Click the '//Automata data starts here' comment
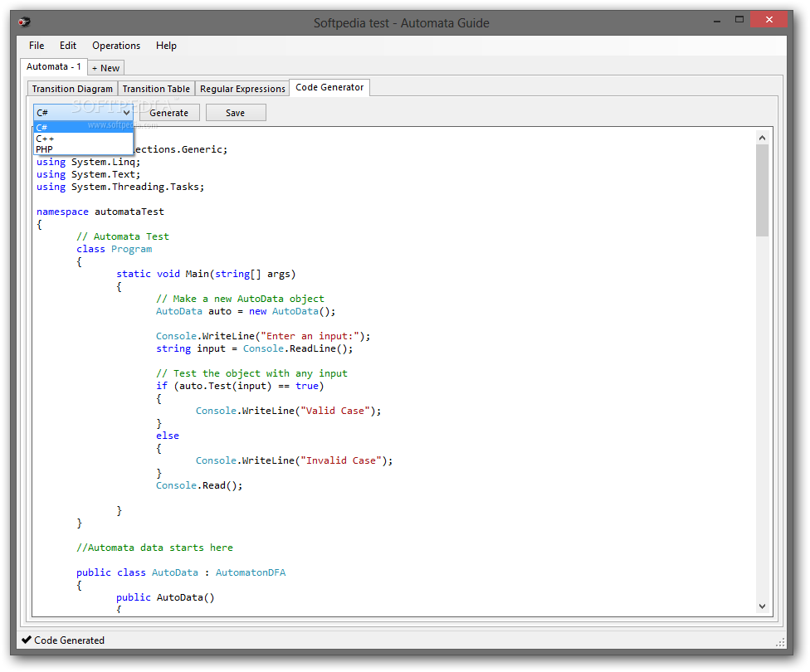The image size is (810, 672). click(155, 548)
